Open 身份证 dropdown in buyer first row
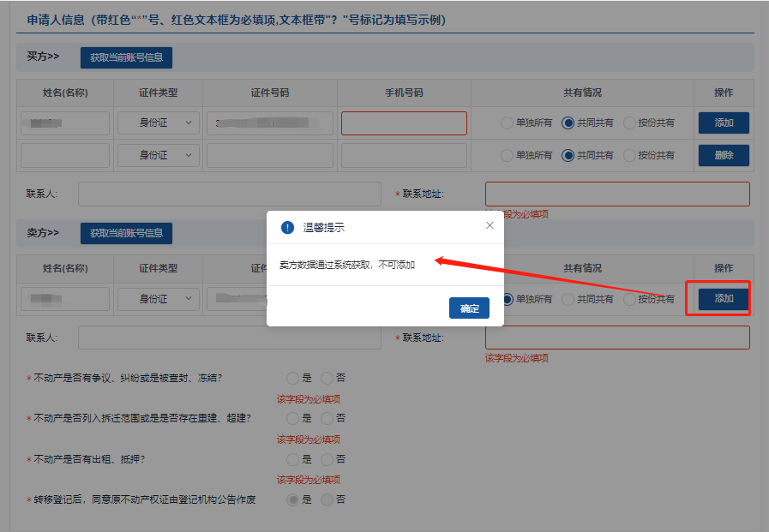Image resolution: width=769 pixels, height=532 pixels. tap(159, 123)
